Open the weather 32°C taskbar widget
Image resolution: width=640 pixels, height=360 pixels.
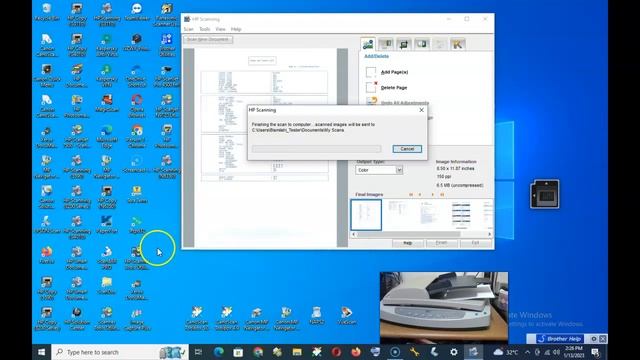506,352
